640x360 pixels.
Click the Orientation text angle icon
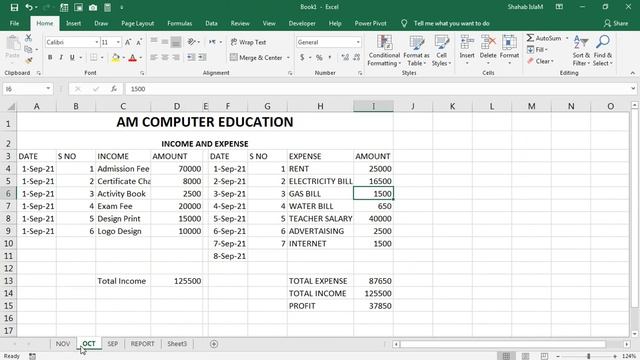(191, 42)
